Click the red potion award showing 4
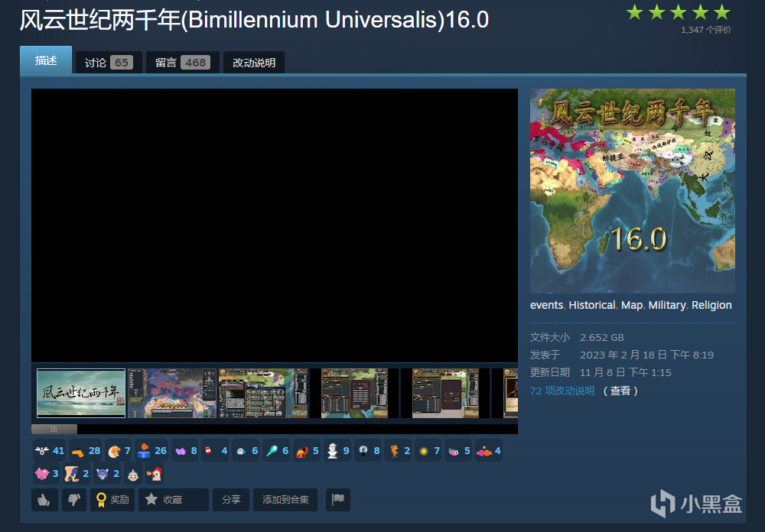The image size is (765, 532). click(x=216, y=451)
